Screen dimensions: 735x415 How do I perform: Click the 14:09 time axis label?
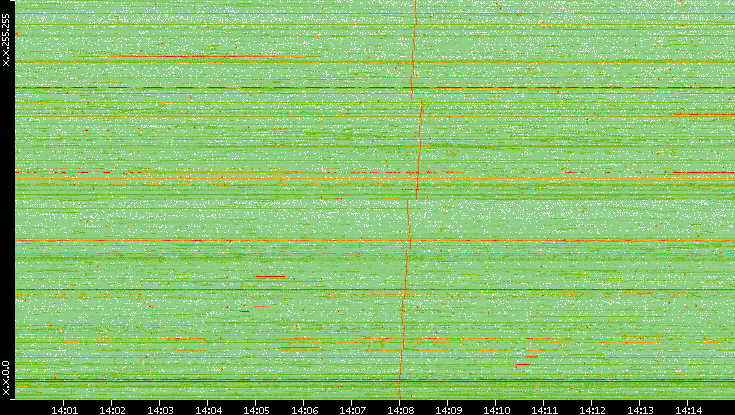448,410
